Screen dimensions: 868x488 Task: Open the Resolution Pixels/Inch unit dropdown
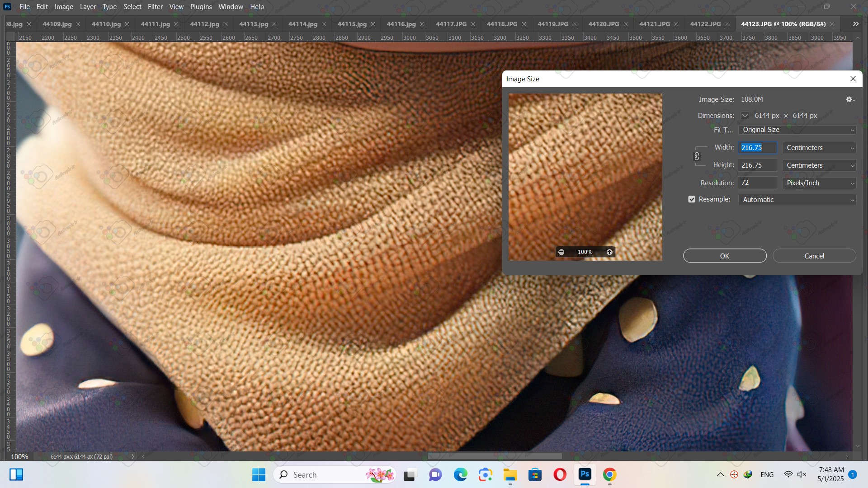coord(819,183)
